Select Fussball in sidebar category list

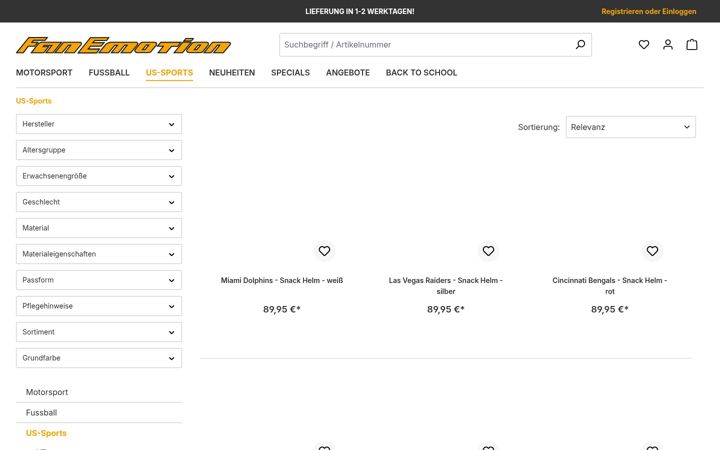click(41, 412)
